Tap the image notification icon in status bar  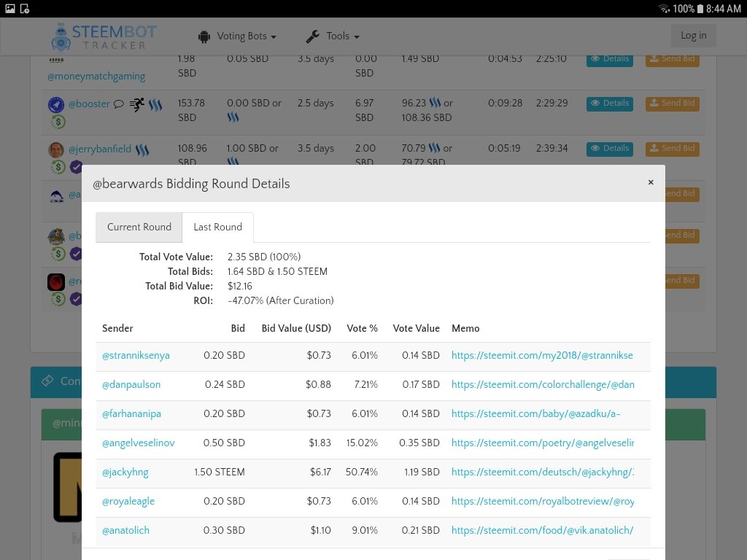pyautogui.click(x=10, y=9)
